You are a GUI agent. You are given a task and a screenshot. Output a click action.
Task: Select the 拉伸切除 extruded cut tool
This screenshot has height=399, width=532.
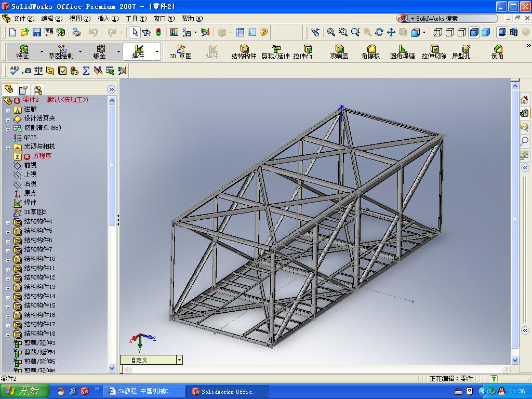tap(434, 52)
